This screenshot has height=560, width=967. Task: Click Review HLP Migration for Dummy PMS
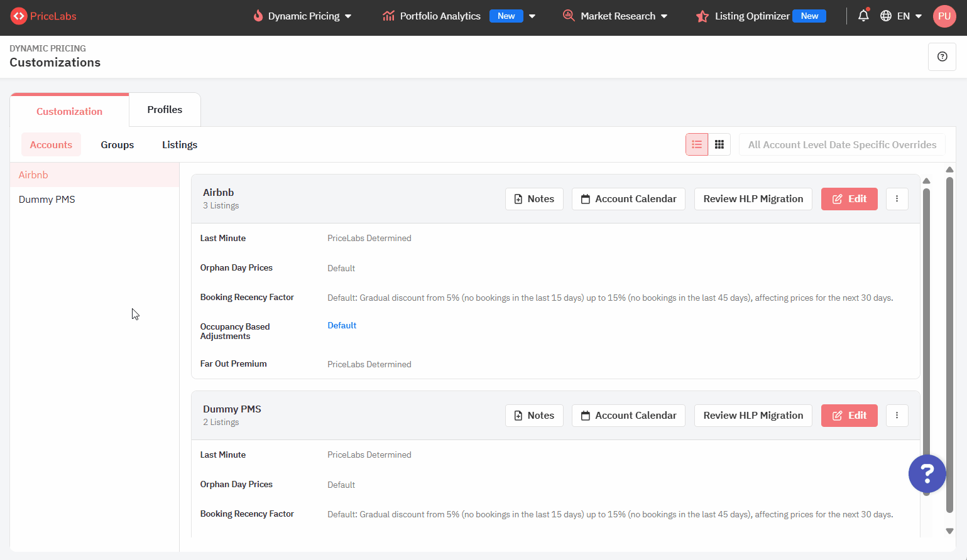753,416
